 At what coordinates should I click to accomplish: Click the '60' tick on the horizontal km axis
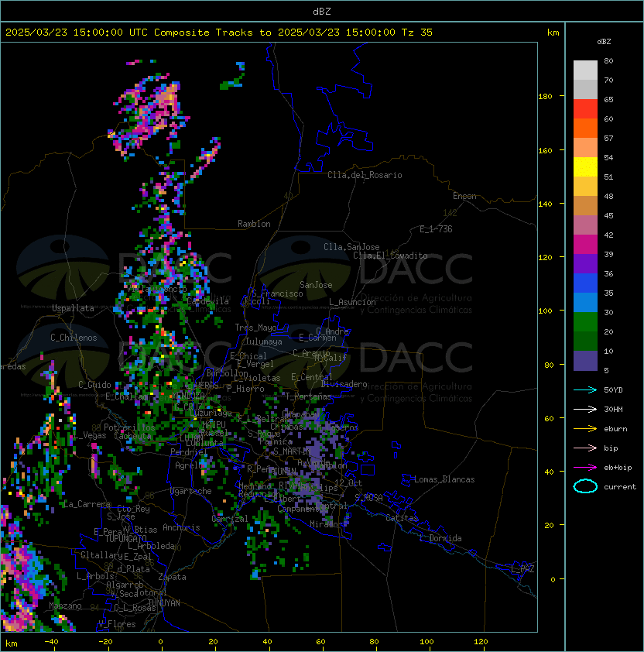pos(320,642)
